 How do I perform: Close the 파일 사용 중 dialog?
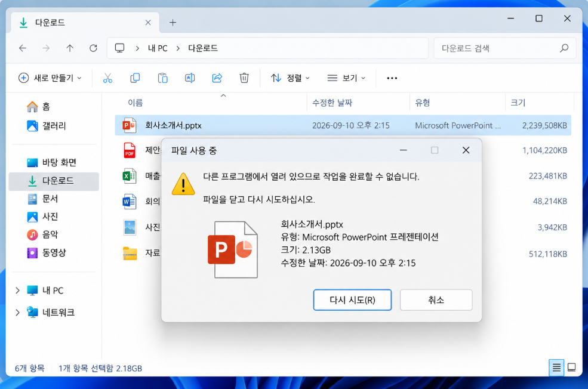[466, 150]
